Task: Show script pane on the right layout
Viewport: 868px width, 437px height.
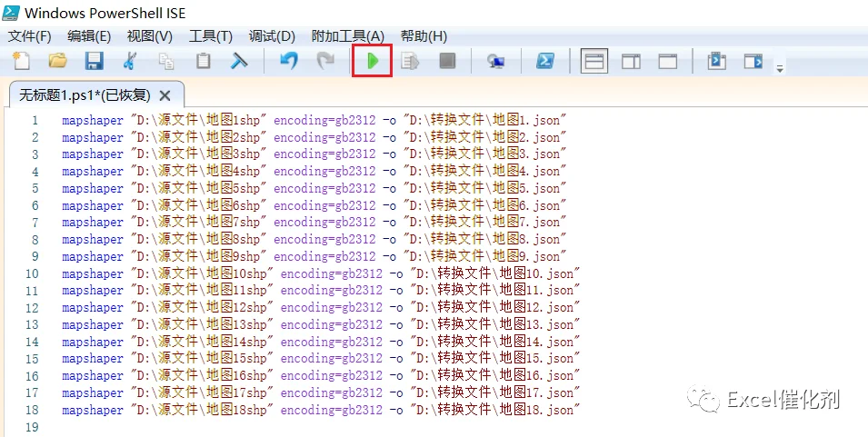Action: pos(631,61)
